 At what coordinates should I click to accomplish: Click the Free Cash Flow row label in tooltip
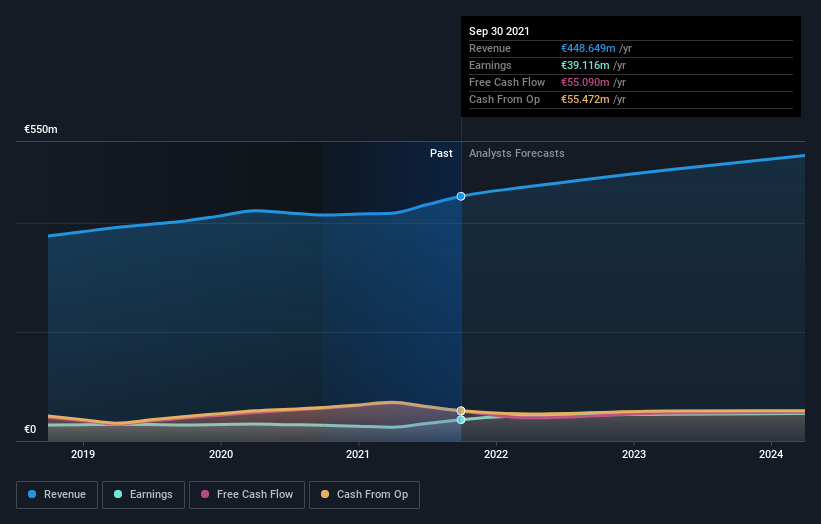(507, 82)
